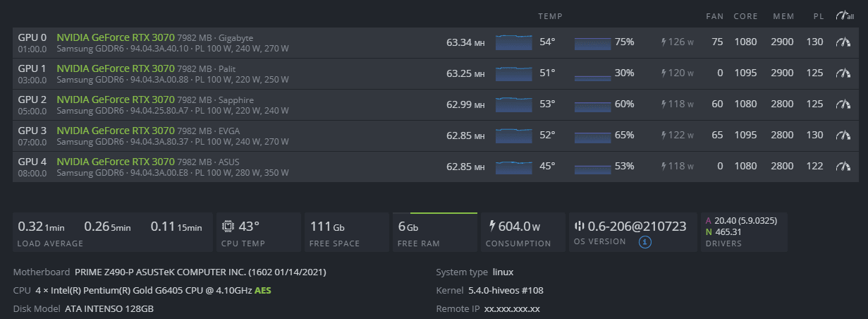The width and height of the screenshot is (868, 319).
Task: Click the GPU 0 overclock tuning icon
Action: point(843,42)
